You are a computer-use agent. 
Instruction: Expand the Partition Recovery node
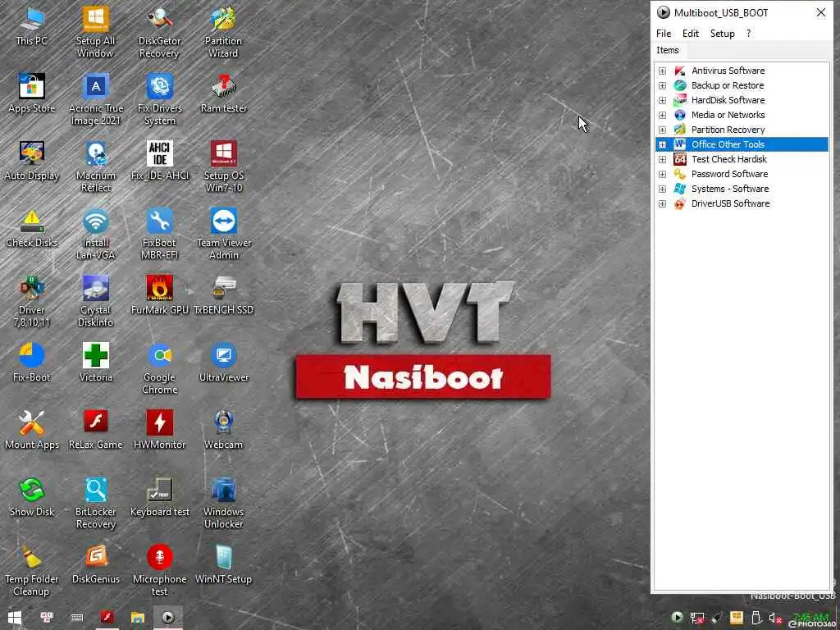click(662, 130)
